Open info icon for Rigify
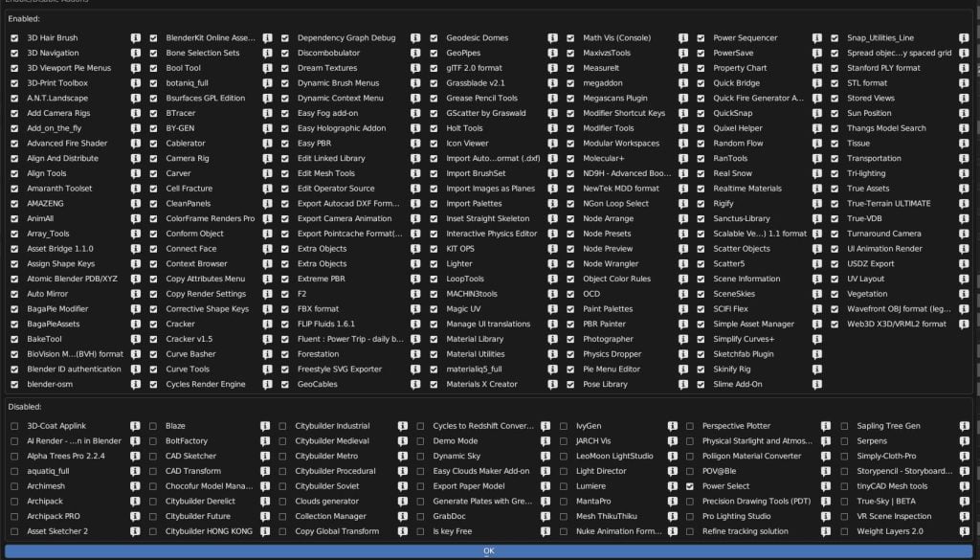The image size is (980, 560). [817, 204]
